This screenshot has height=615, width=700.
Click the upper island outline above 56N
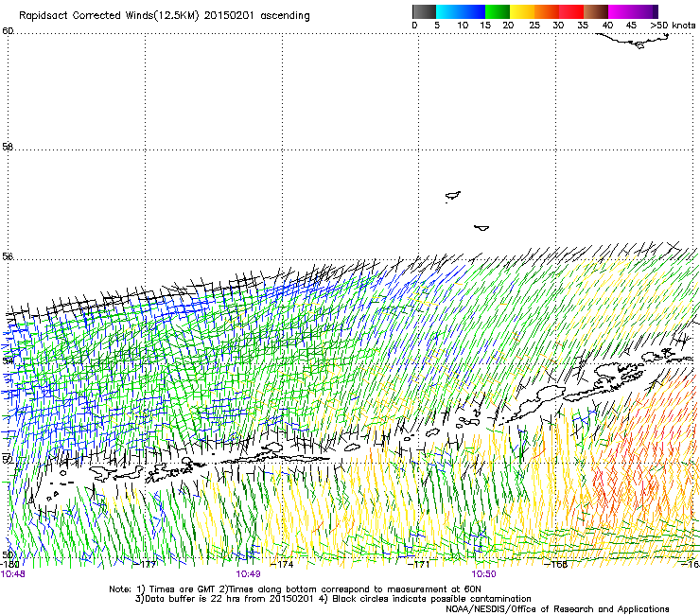click(x=453, y=196)
